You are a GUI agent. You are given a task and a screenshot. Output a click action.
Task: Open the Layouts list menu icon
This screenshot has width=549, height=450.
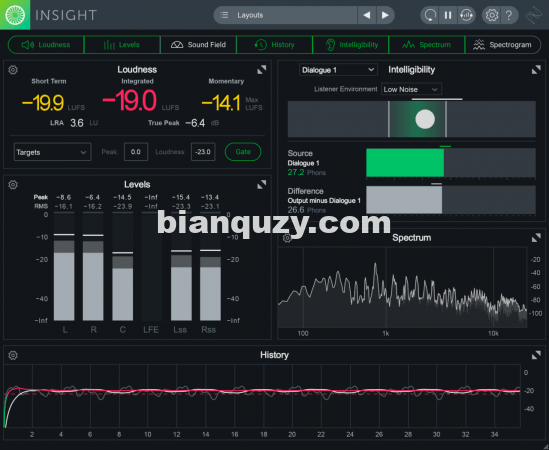[x=224, y=15]
